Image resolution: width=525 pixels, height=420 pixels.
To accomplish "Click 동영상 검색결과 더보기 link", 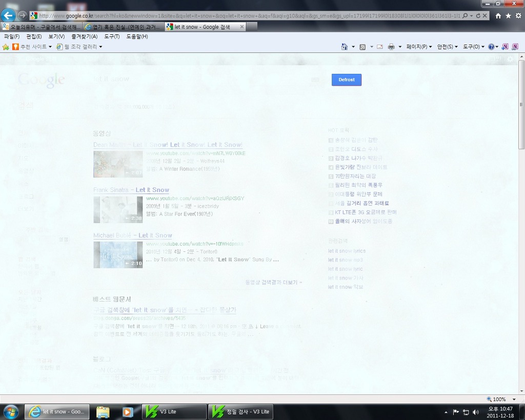I will (x=274, y=283).
